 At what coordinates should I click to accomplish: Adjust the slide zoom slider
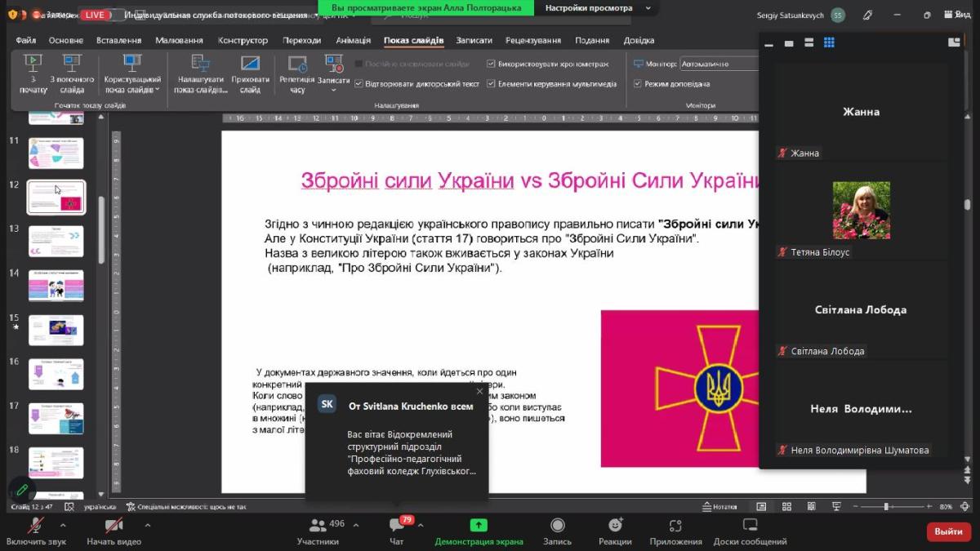886,507
